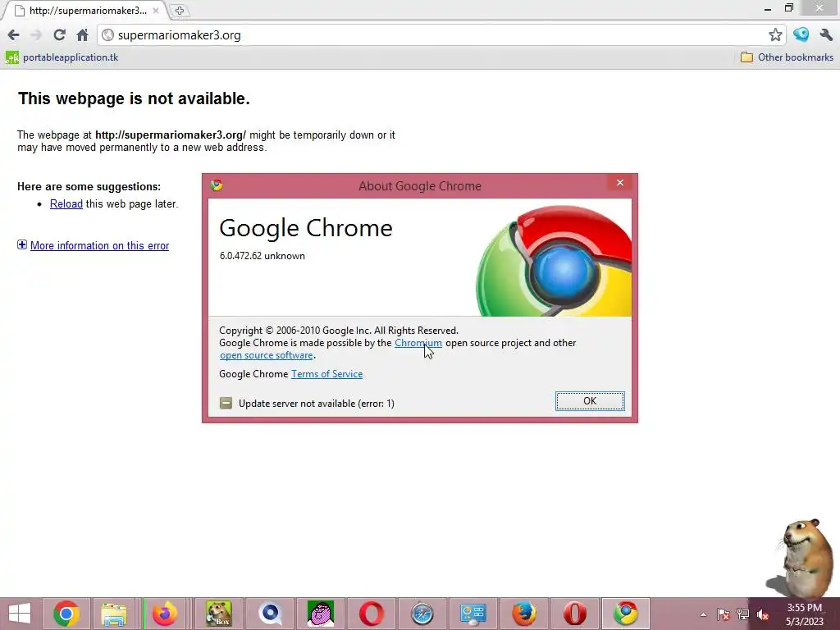Open the Terms of Service link
Image resolution: width=840 pixels, height=630 pixels.
click(326, 374)
